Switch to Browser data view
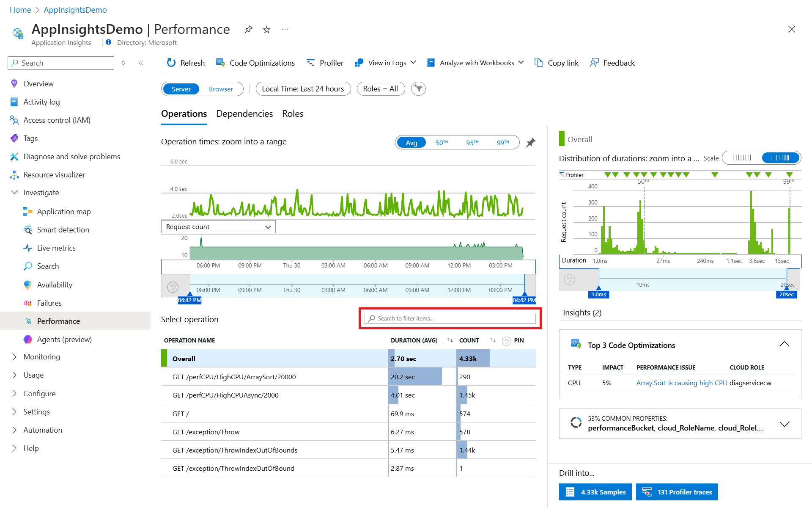 click(221, 89)
